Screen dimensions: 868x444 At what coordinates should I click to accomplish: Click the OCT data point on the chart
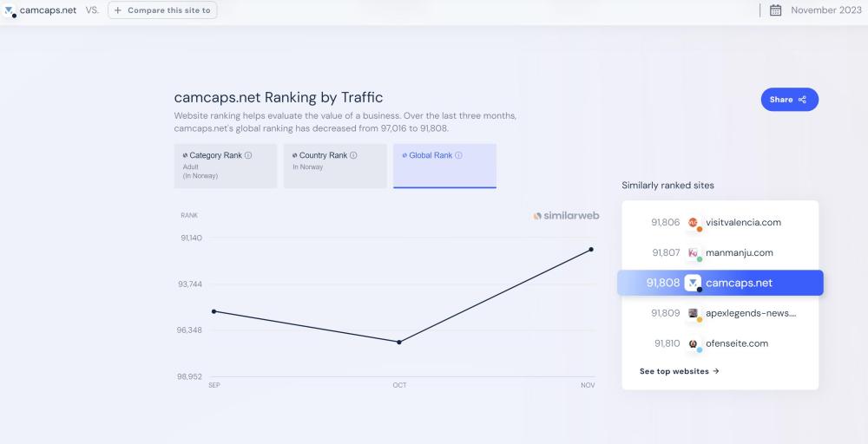[398, 343]
